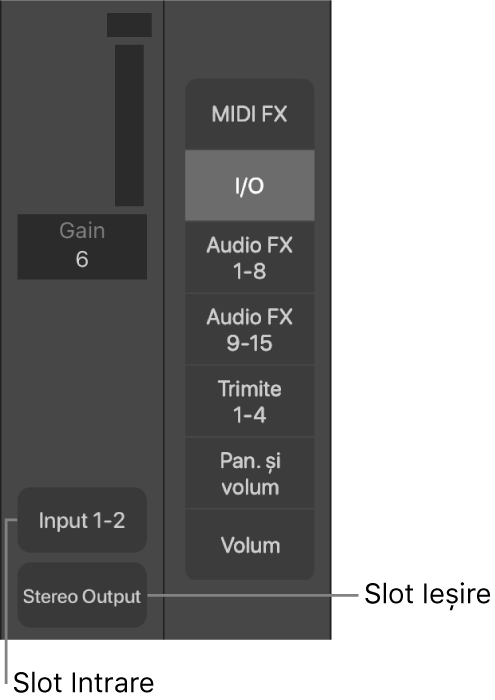Image resolution: width=495 pixels, height=700 pixels.
Task: Choose the Pan. și volum section
Action: coord(250,473)
